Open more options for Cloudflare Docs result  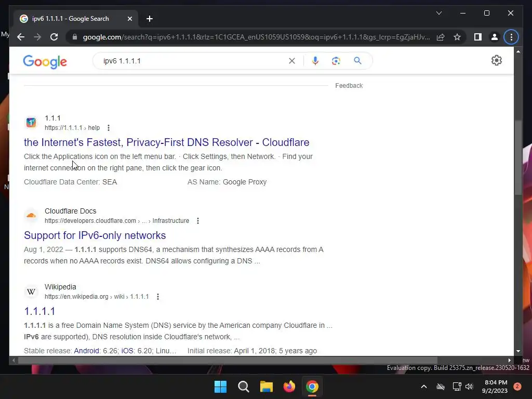[198, 221]
